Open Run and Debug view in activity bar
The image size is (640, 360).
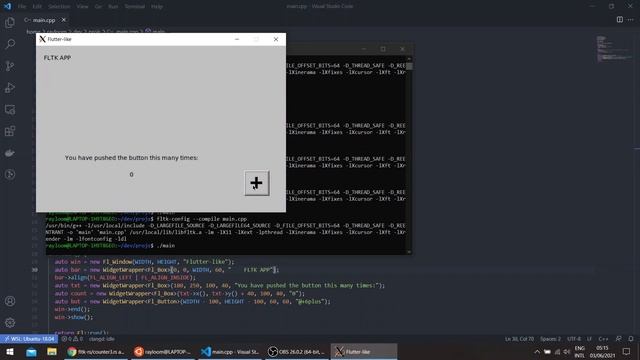10,88
